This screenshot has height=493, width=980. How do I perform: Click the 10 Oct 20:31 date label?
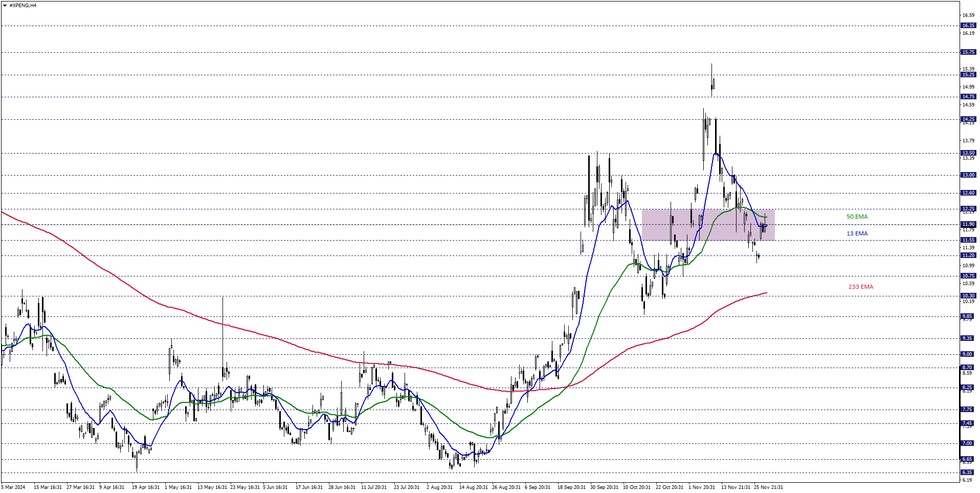(x=637, y=487)
